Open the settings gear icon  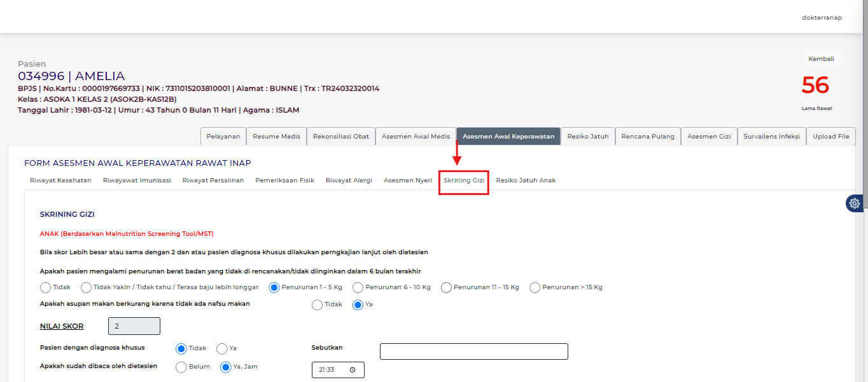point(855,203)
